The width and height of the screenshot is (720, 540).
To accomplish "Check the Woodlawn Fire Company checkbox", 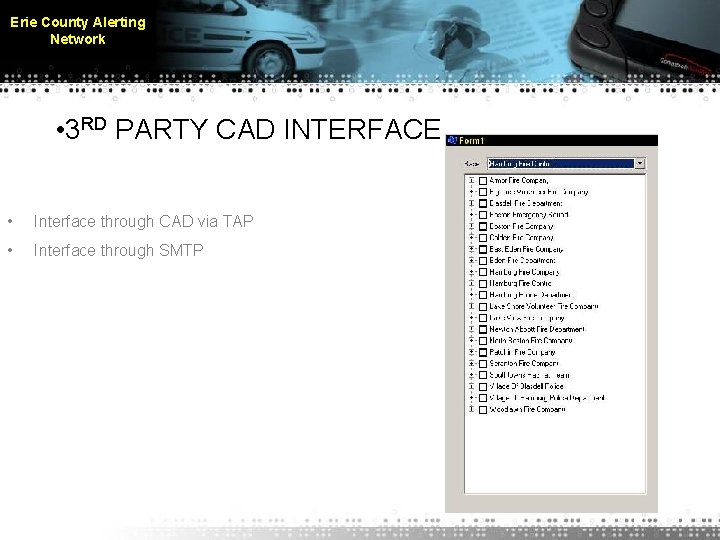I will (483, 410).
